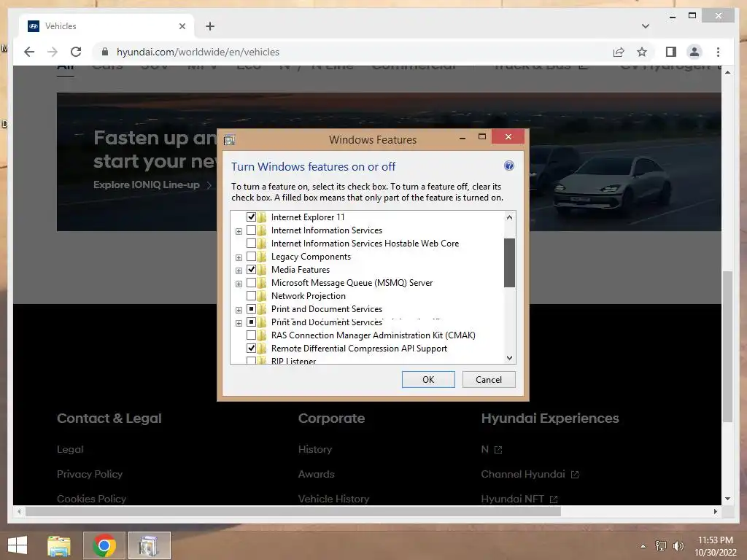This screenshot has height=560, width=747.
Task: Check Internet Information Services checkbox
Action: pyautogui.click(x=251, y=230)
